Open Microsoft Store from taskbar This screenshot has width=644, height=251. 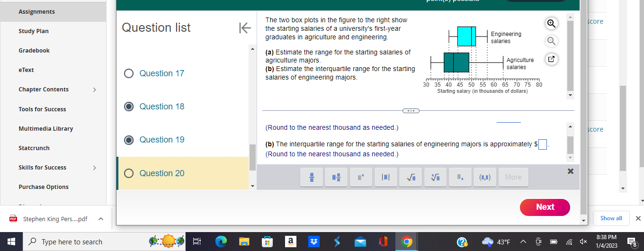point(268,242)
